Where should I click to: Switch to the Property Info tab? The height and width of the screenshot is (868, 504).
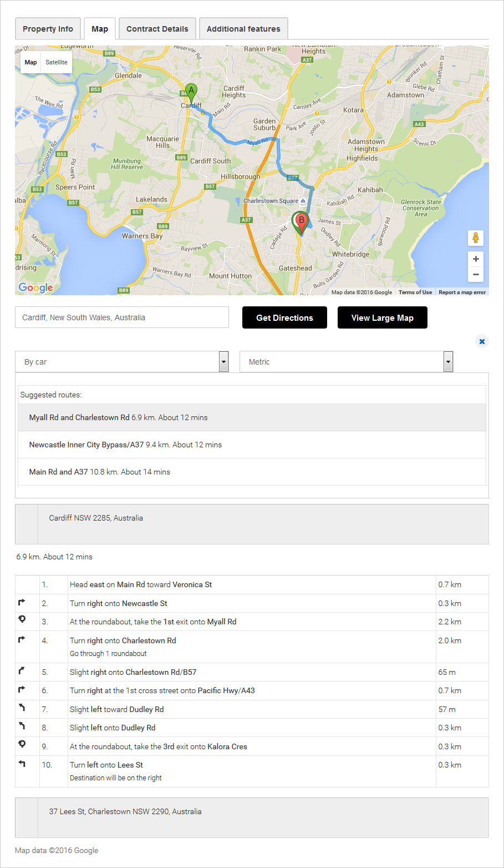pyautogui.click(x=48, y=29)
